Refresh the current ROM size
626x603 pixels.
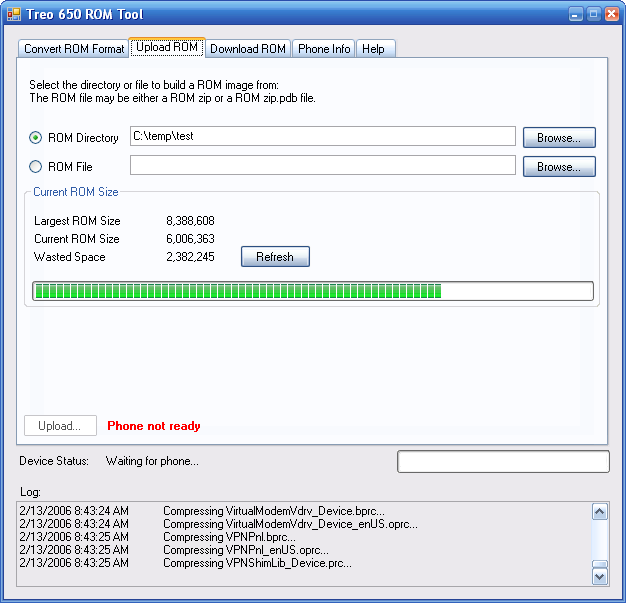(275, 256)
